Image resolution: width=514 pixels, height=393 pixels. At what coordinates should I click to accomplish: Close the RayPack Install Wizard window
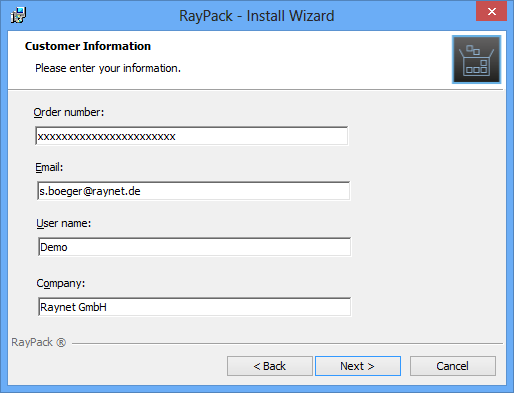click(x=491, y=11)
